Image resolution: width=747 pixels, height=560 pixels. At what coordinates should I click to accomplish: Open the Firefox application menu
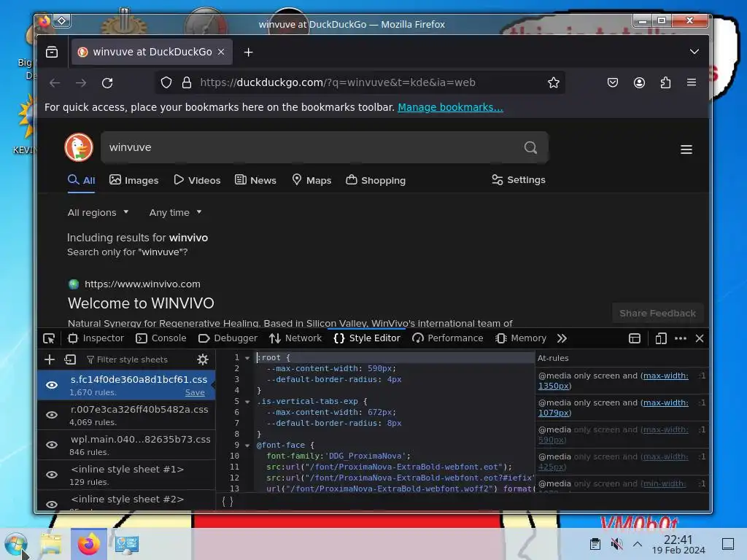click(x=692, y=82)
